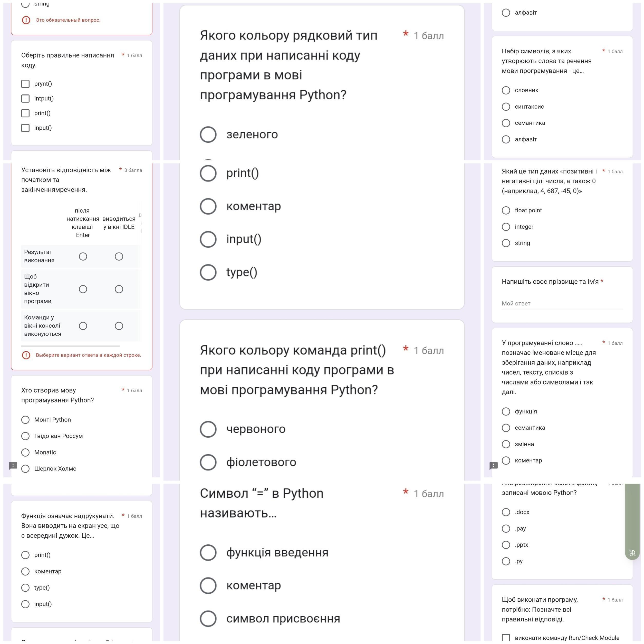Click the "Мой ответ" name text field
The image size is (644, 644).
[562, 303]
